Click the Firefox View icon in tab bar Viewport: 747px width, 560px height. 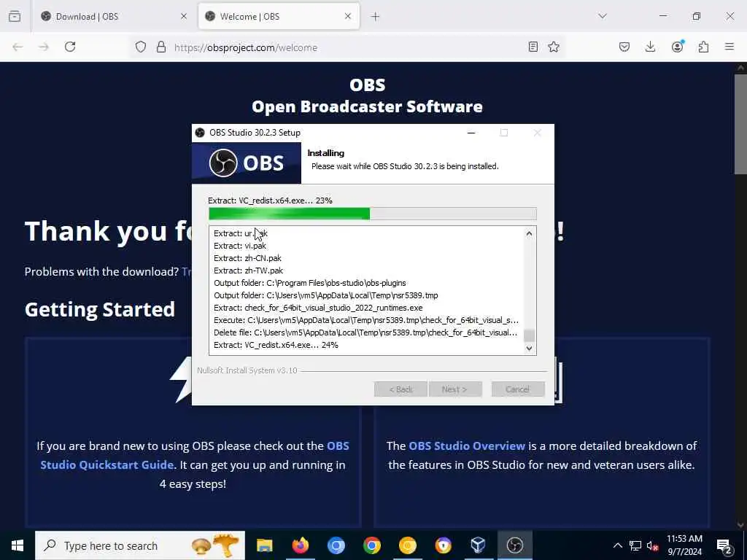click(x=15, y=16)
